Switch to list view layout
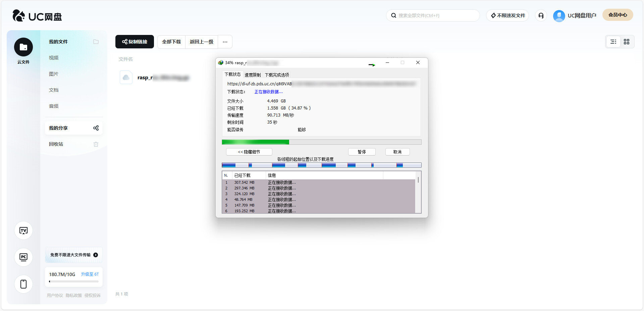 tap(613, 42)
